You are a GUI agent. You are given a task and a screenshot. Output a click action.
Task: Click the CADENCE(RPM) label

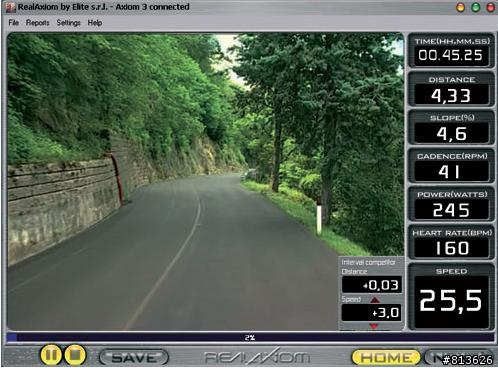452,156
